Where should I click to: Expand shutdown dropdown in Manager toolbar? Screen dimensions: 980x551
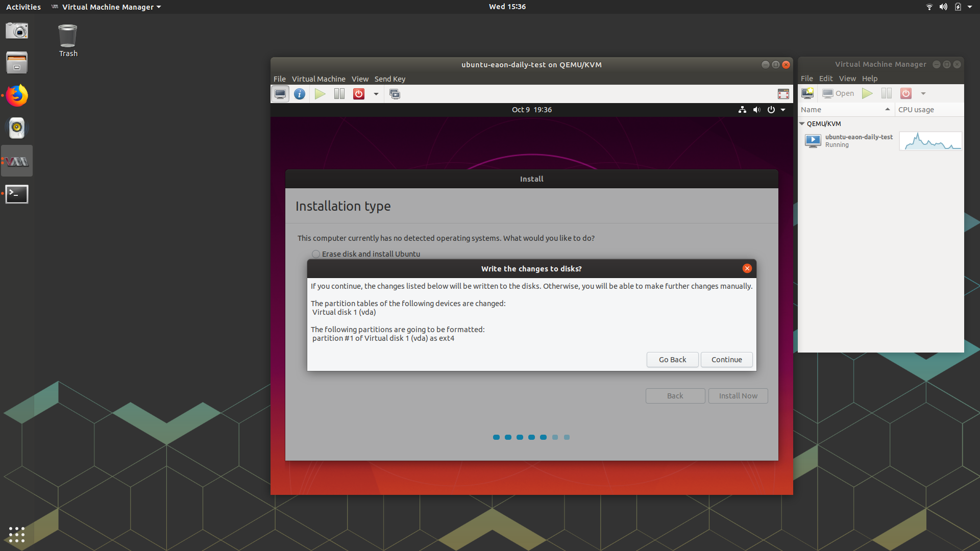tap(923, 93)
